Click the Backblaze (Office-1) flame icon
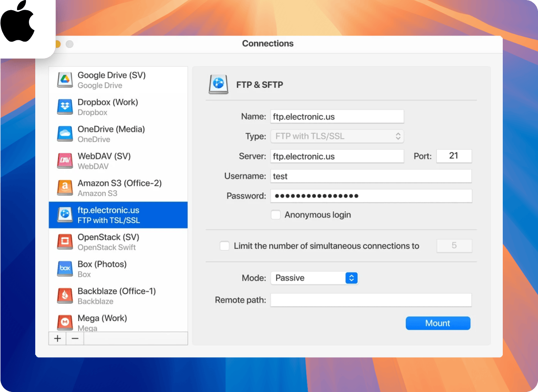 pos(65,296)
